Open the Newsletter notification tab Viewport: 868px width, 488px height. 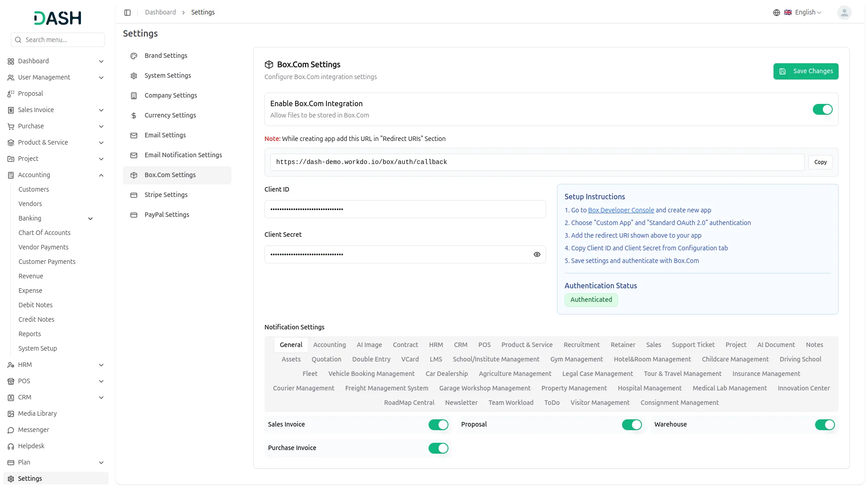click(x=461, y=403)
